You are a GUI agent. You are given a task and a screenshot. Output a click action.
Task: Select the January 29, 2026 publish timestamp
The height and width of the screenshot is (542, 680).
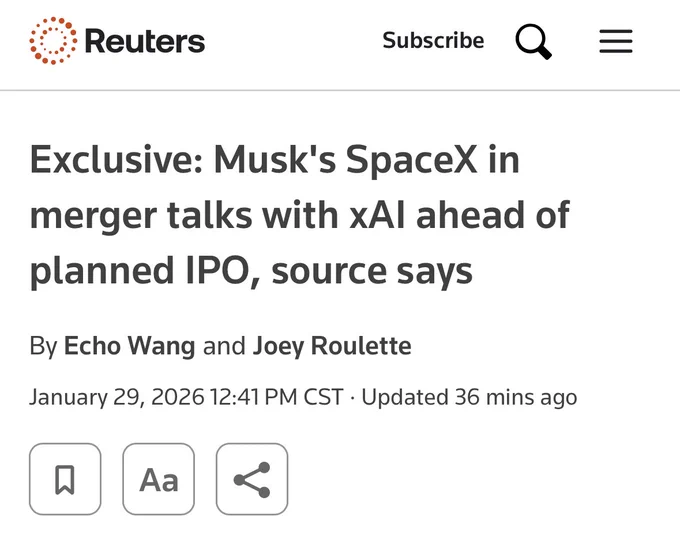click(186, 397)
